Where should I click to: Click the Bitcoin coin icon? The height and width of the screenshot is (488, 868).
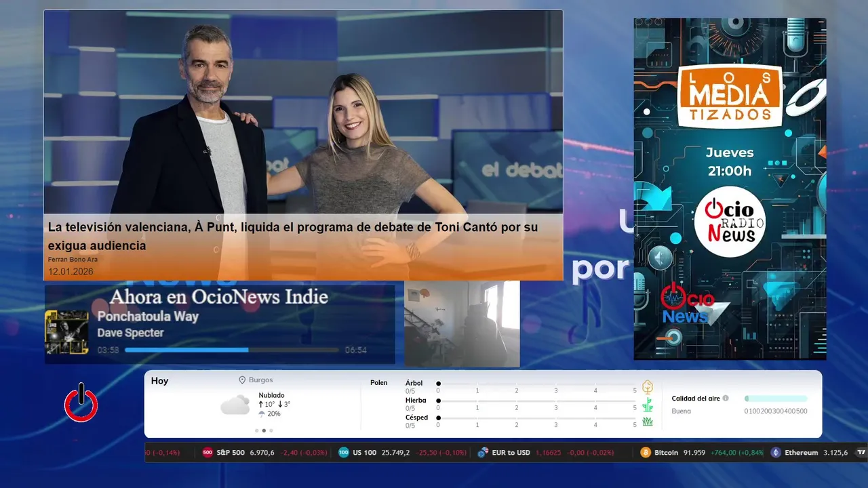pyautogui.click(x=646, y=453)
